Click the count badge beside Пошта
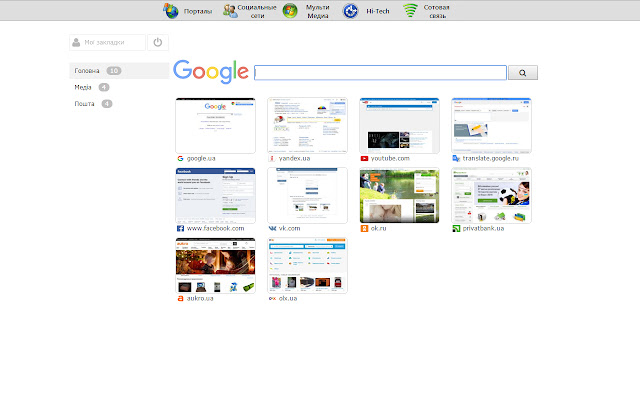This screenshot has width=640, height=400. (107, 104)
